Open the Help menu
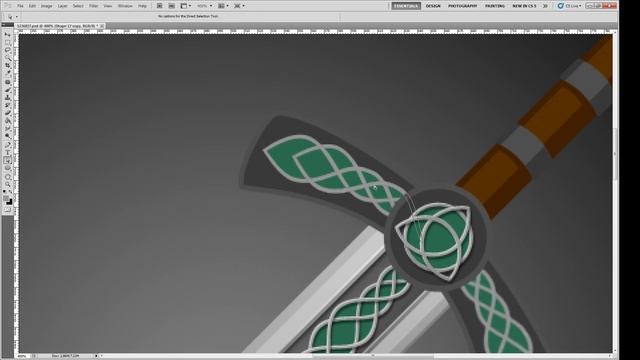The image size is (640, 360). 142,6
